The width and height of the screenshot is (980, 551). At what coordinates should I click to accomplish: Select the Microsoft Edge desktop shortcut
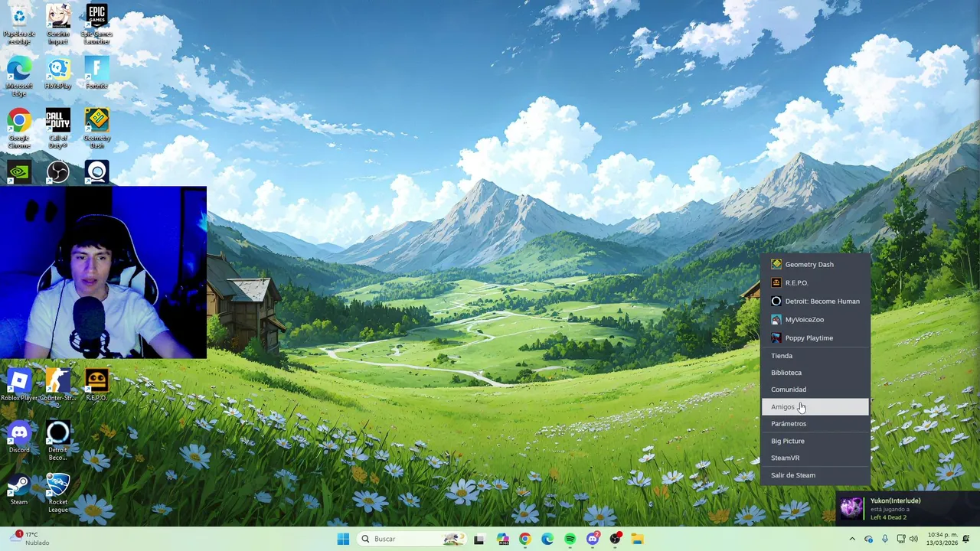[19, 77]
